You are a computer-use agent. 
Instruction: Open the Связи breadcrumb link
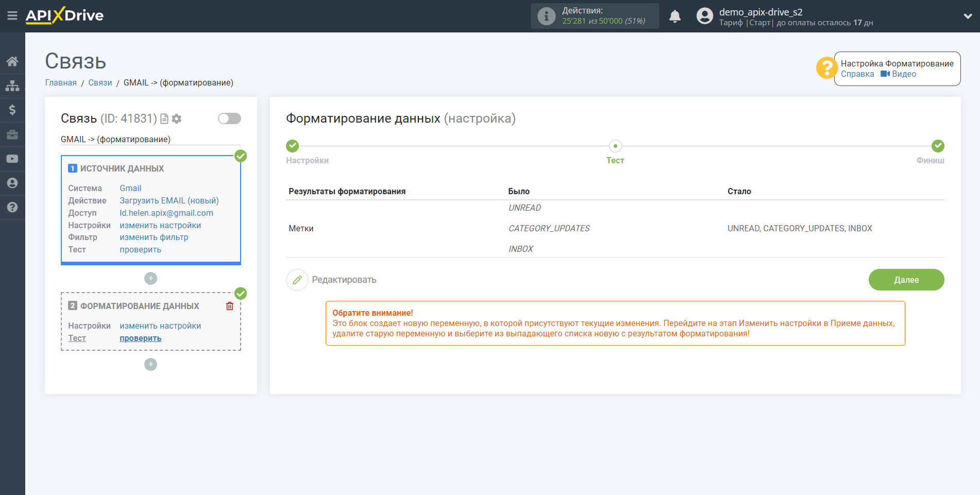click(x=100, y=82)
